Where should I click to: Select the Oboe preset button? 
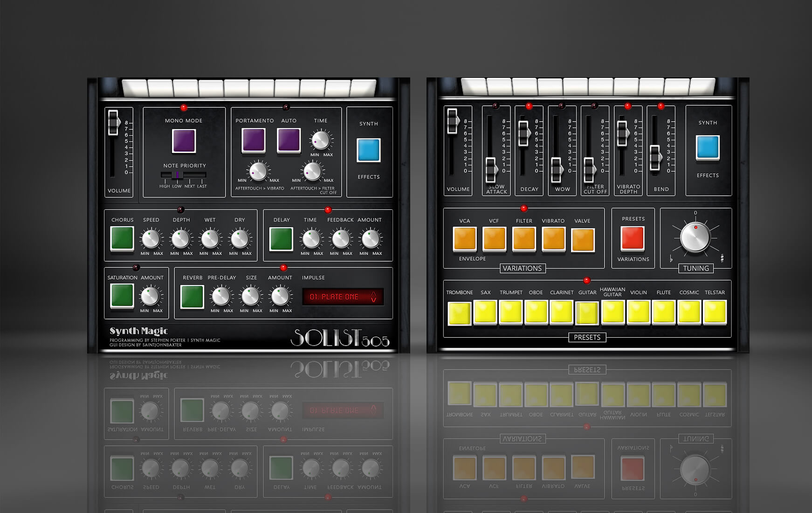tap(536, 312)
